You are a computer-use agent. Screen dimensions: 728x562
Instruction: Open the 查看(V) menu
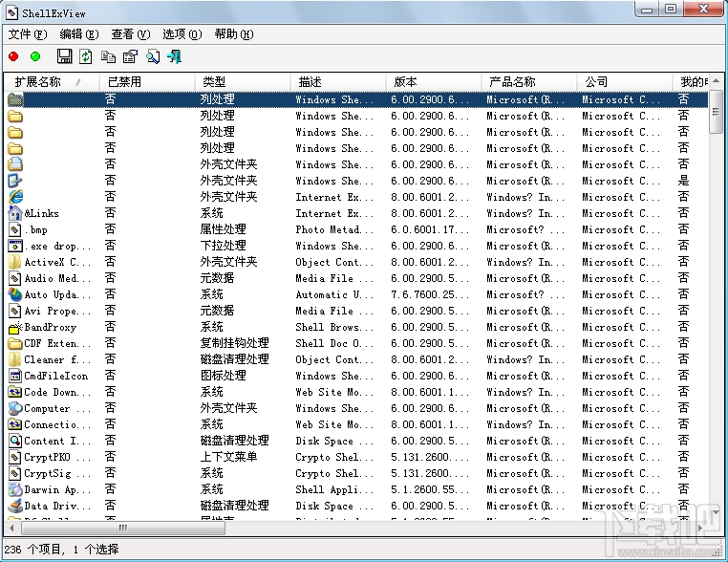pyautogui.click(x=131, y=33)
